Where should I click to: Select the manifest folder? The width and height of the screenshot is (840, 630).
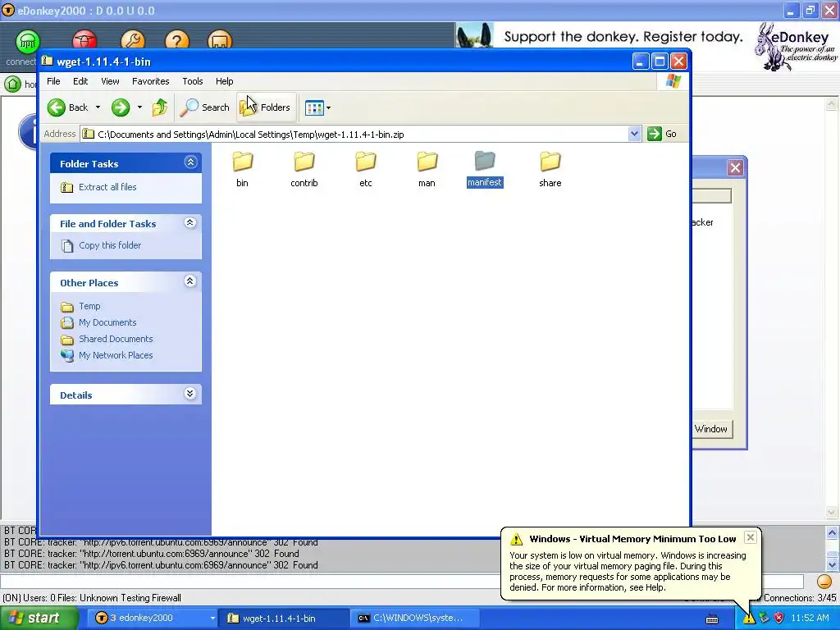coord(485,169)
